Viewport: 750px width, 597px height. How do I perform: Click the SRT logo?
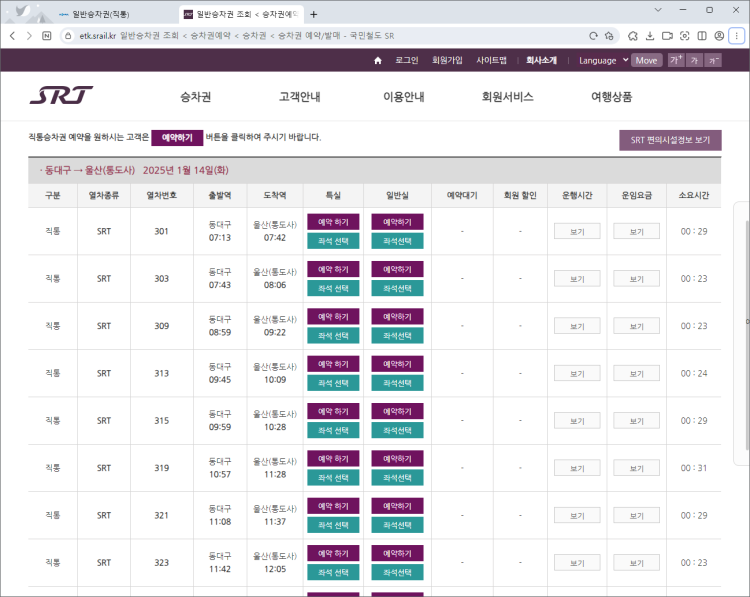61,95
